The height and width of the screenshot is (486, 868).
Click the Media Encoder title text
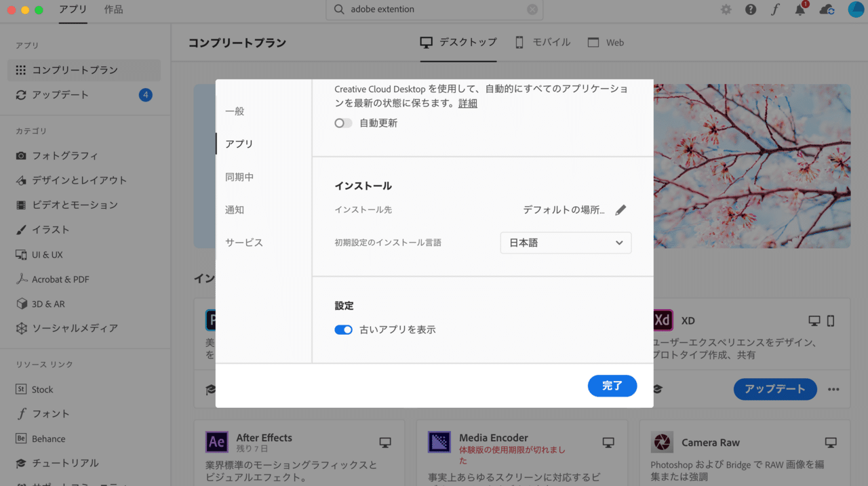point(494,438)
